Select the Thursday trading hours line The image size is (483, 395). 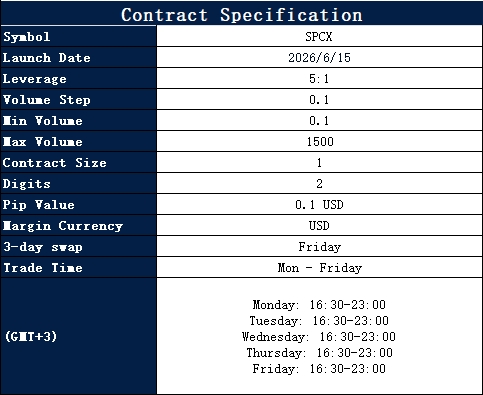pyautogui.click(x=319, y=353)
